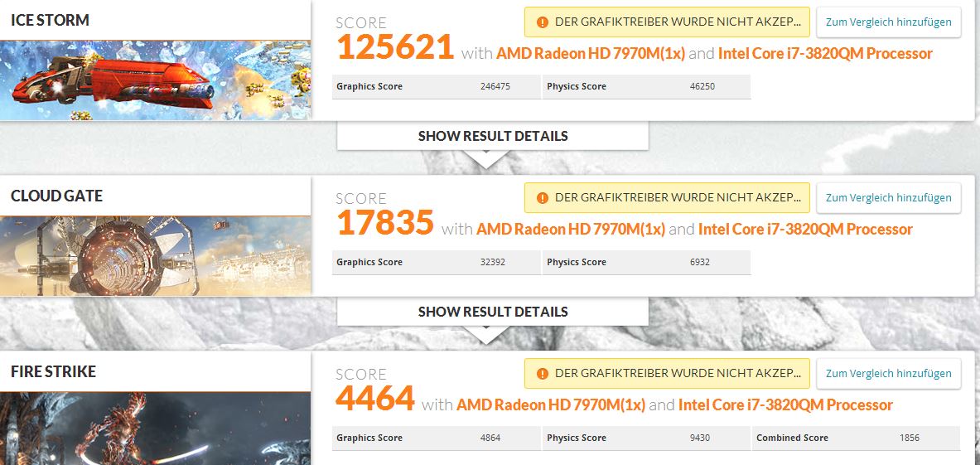Screen dimensions: 980x465
Task: Click the Physics Score label in Fire Strike
Action: (577, 438)
